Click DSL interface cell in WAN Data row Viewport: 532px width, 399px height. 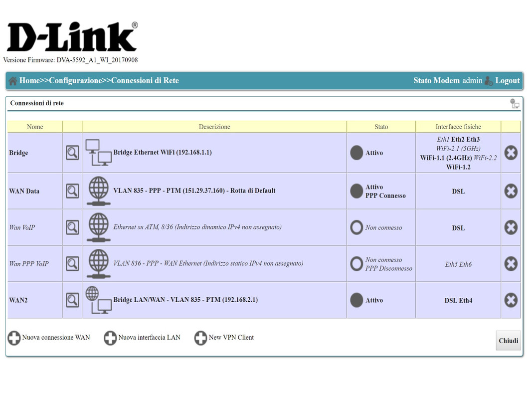click(x=458, y=192)
